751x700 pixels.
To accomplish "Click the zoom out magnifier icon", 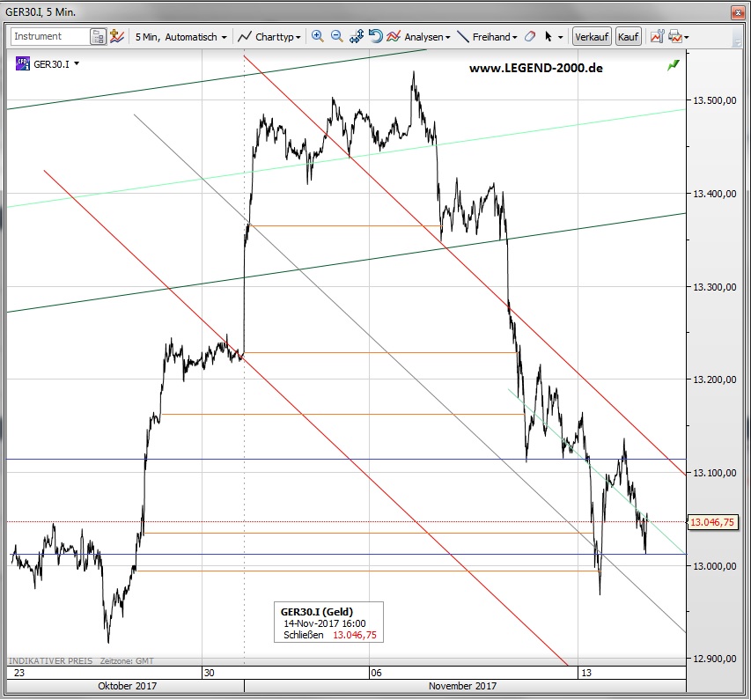I will 336,37.
